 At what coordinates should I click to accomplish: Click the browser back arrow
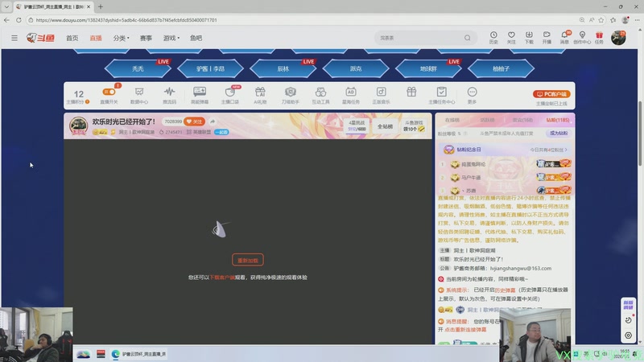(x=6, y=19)
